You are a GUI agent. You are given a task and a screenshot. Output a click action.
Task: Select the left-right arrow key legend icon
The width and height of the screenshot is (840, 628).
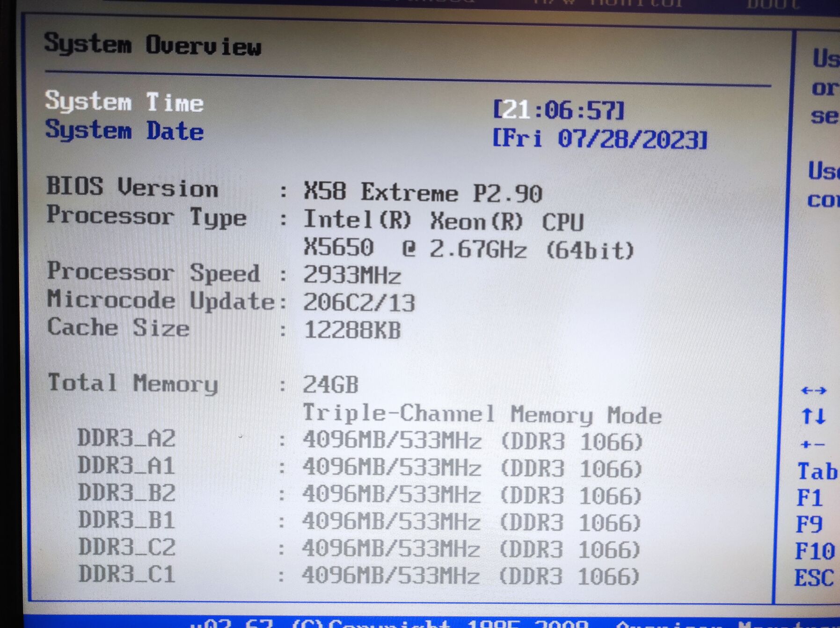pos(813,390)
